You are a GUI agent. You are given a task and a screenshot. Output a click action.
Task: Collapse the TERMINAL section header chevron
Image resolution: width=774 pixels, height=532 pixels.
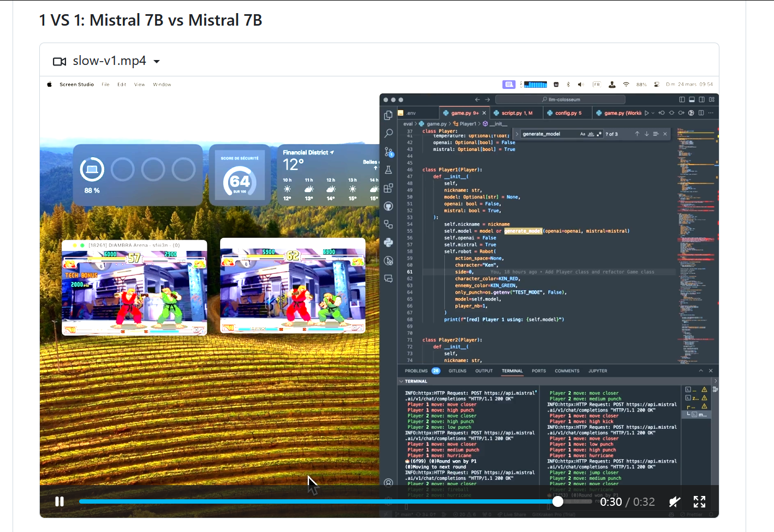401,381
